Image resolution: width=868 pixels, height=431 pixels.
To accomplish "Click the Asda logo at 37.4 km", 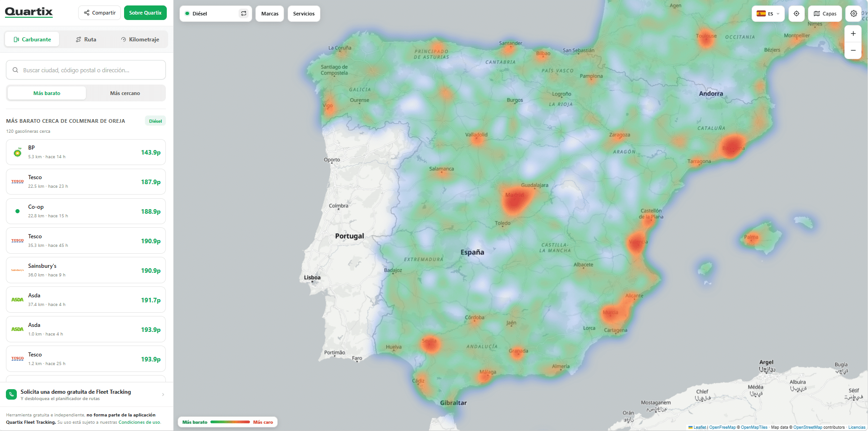I will pyautogui.click(x=17, y=300).
